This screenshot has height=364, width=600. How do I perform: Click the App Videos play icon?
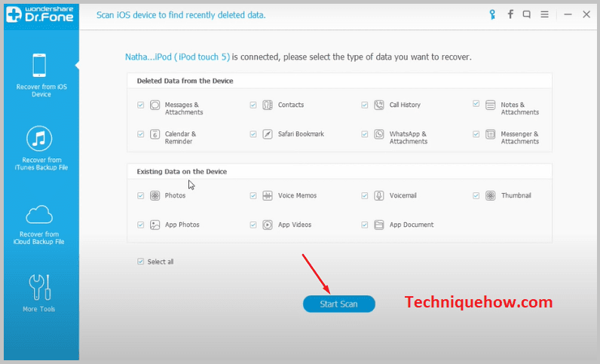click(x=268, y=225)
